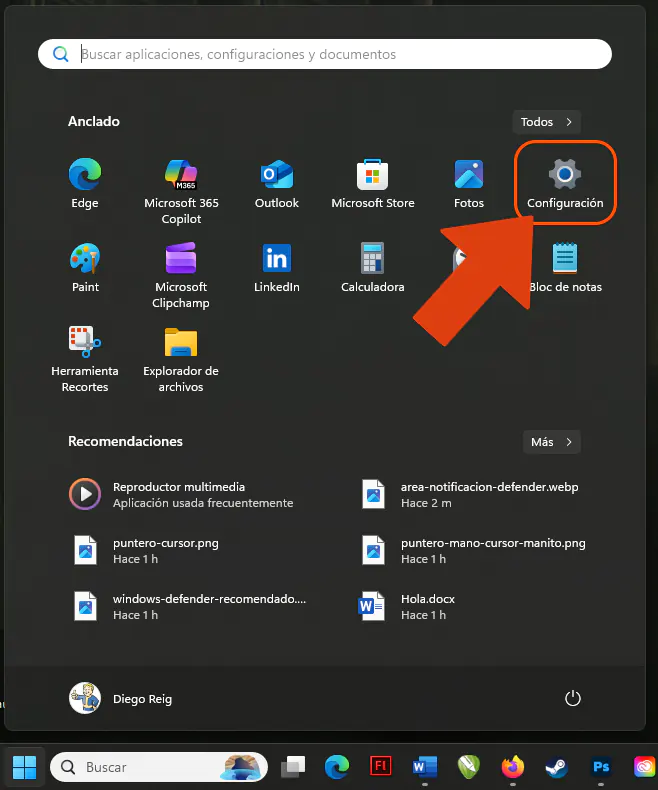The width and height of the screenshot is (658, 790).
Task: Click the taskbar Buscar search box
Action: [159, 767]
